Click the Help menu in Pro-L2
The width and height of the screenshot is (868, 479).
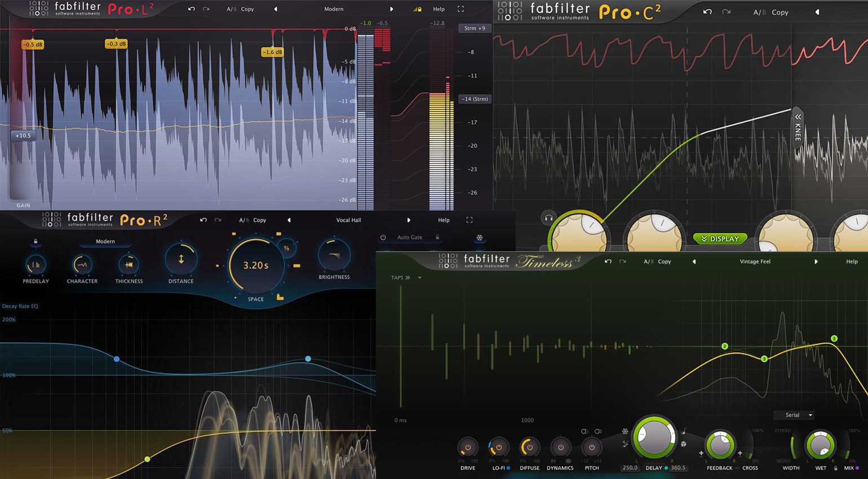(x=439, y=9)
